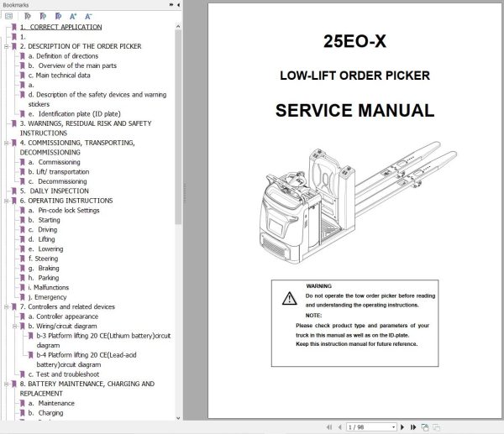The height and width of the screenshot is (434, 504).
Task: Open bookmark 6. OPERATING INSTRUCTIONS
Action: (x=66, y=201)
